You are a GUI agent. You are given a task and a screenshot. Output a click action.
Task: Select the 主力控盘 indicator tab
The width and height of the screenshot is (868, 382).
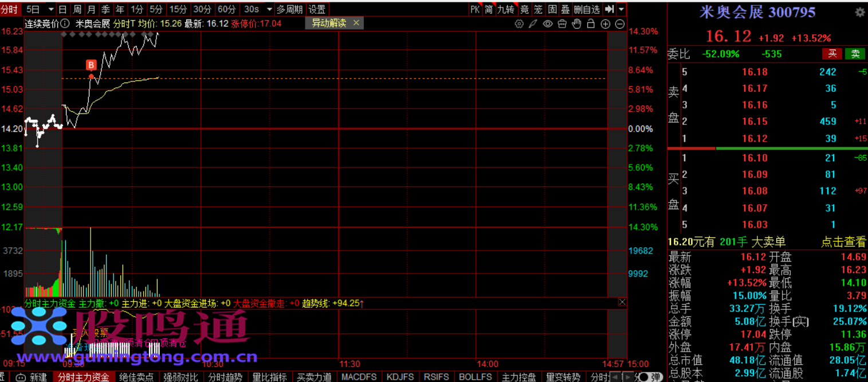click(519, 377)
